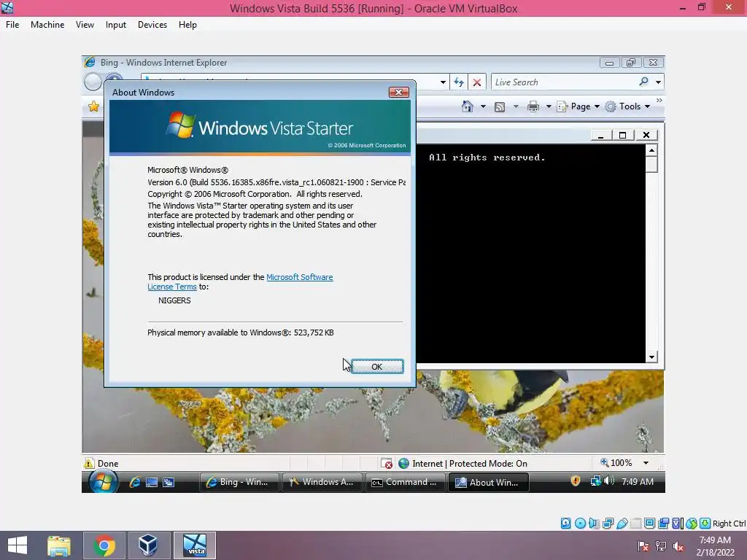Open the VirtualBox Devices menu

(152, 25)
